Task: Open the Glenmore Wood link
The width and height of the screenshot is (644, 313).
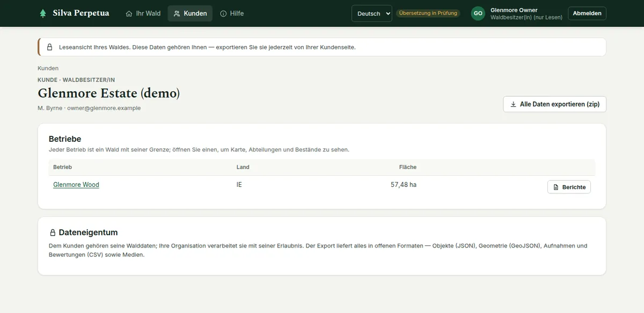Action: pos(76,185)
